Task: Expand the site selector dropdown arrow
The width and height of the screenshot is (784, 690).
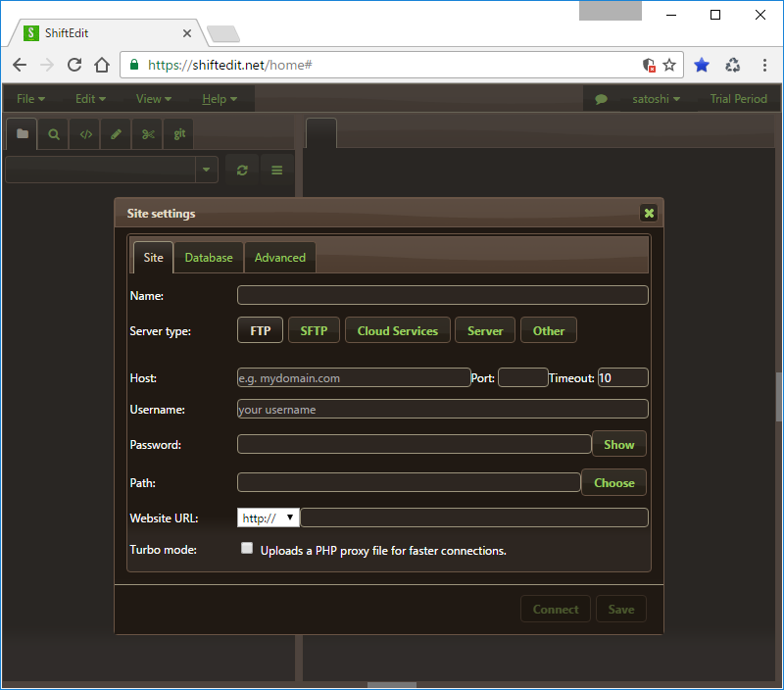Action: coord(206,170)
